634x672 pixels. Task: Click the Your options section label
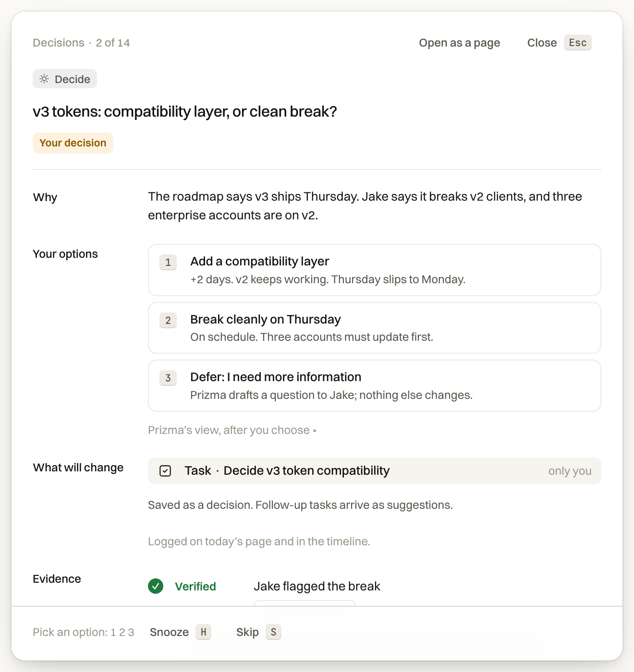pyautogui.click(x=65, y=254)
